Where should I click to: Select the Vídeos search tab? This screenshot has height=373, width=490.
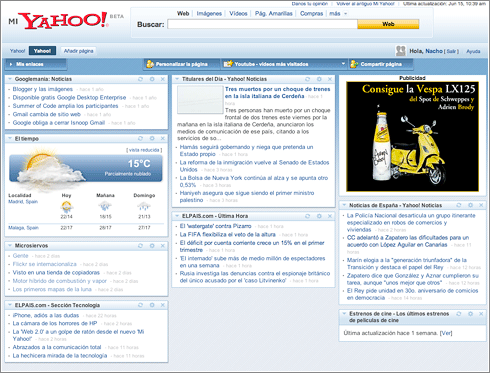[238, 14]
